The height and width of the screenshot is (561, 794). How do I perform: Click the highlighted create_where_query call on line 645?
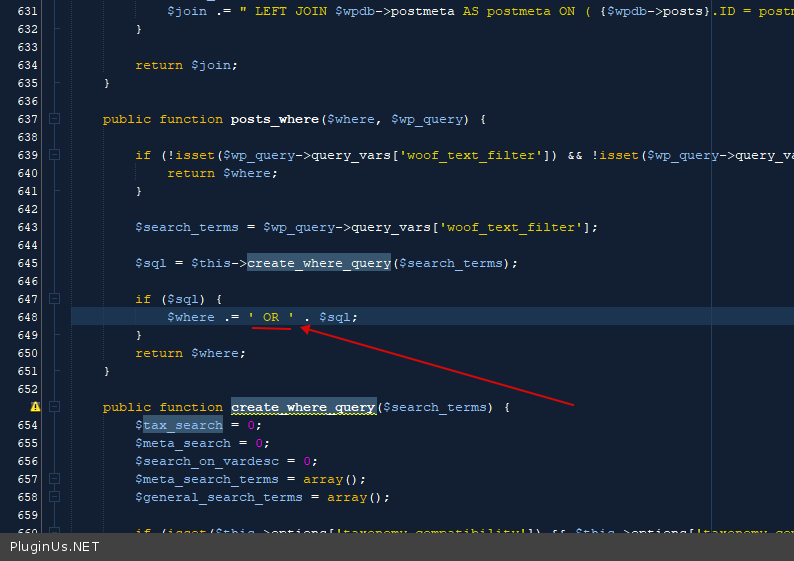[x=318, y=263]
